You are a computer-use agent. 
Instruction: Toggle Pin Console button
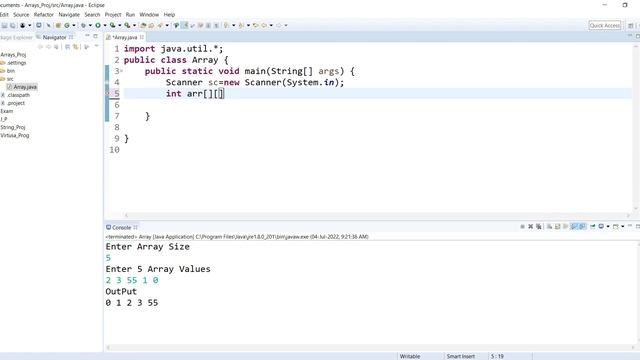click(x=593, y=227)
